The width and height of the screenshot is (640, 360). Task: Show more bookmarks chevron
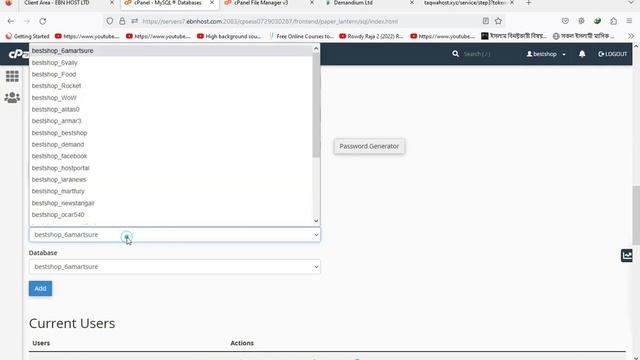pyautogui.click(x=631, y=36)
